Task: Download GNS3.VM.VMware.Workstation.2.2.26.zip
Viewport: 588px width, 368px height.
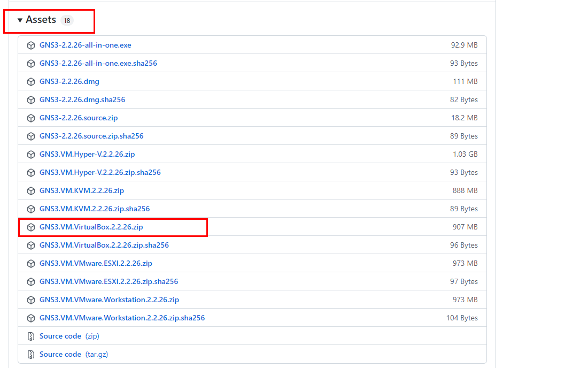Action: pos(109,300)
